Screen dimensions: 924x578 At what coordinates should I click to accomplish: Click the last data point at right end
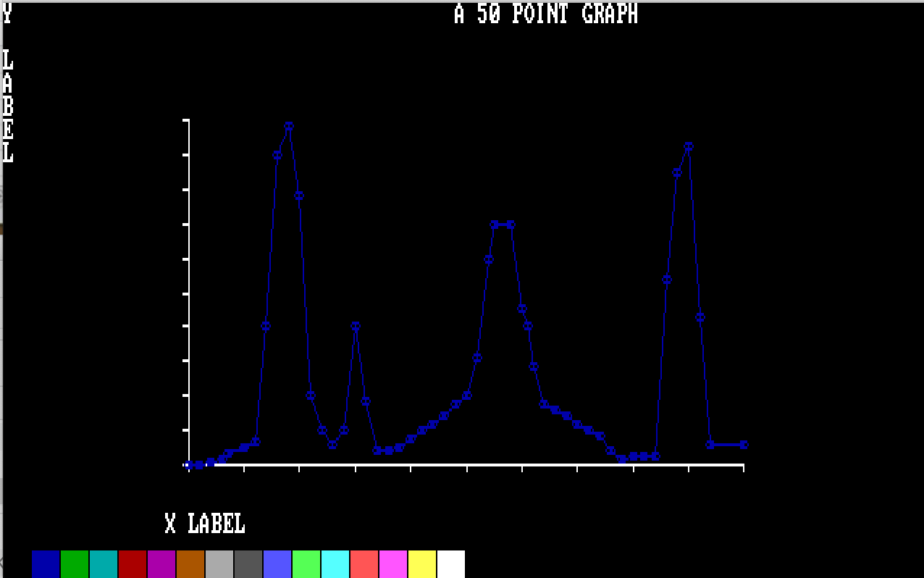click(744, 445)
